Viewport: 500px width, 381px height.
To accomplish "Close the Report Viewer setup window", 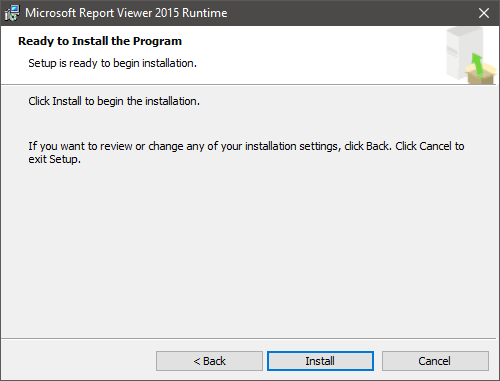I will point(484,13).
